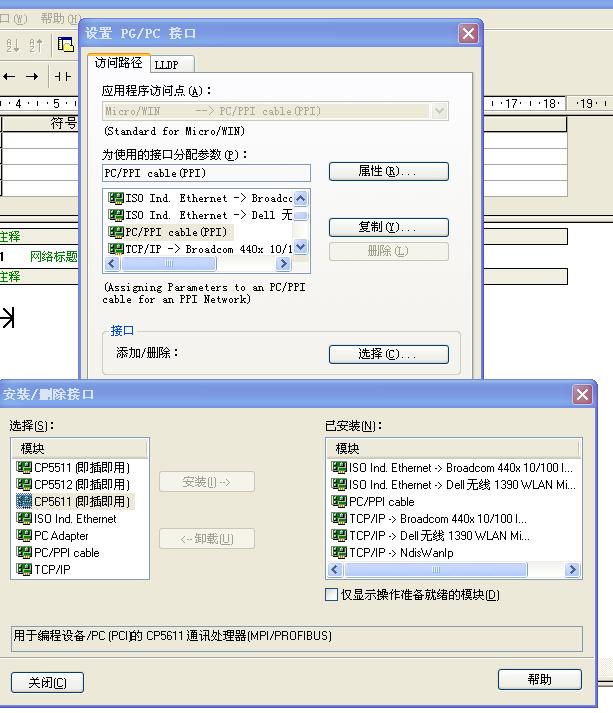Select the CP5512 module in the list
The height and width of the screenshot is (713, 613).
point(81,485)
